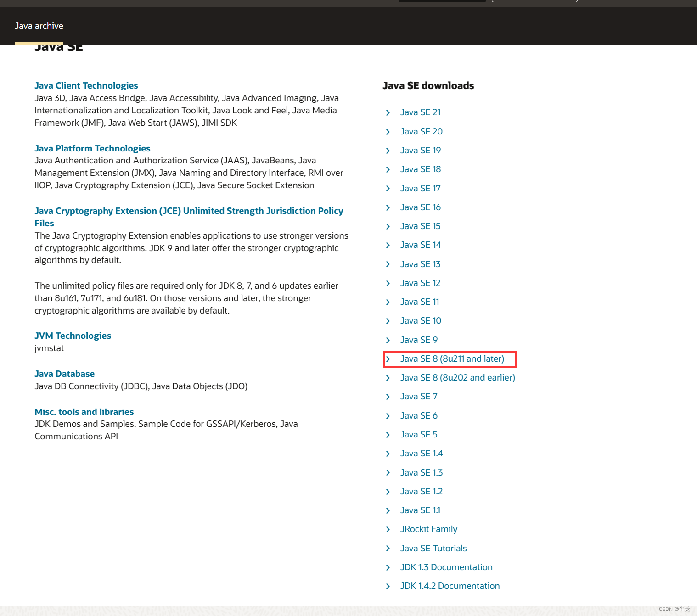
Task: Open Java SE 16 downloads link
Action: (x=421, y=207)
